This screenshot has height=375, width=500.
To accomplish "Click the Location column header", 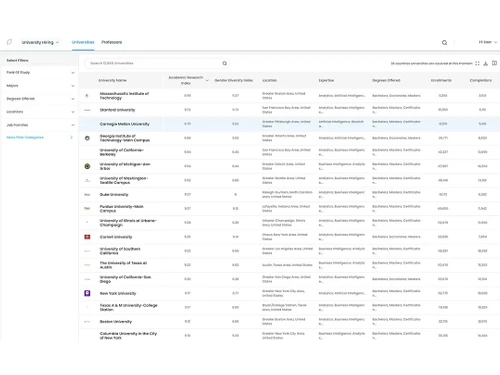I will pyautogui.click(x=269, y=80).
